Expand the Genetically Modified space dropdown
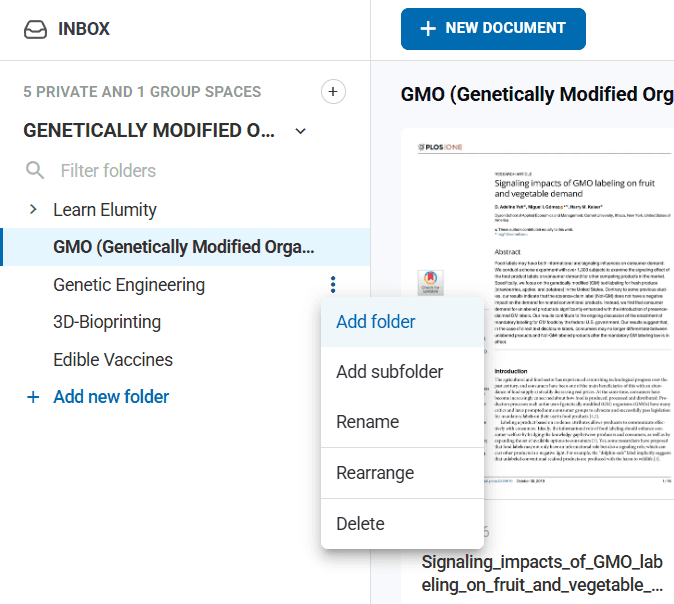The width and height of the screenshot is (674, 604). point(301,131)
